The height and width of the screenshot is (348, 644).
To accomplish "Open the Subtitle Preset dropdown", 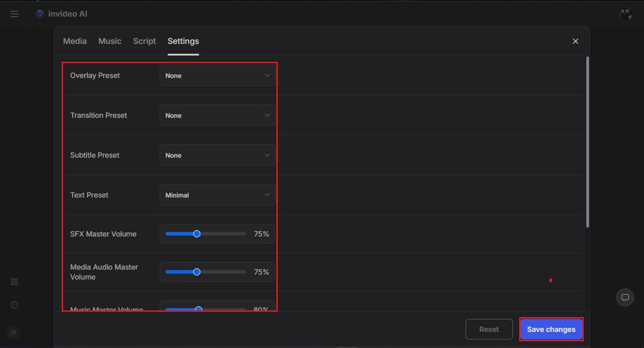I will pyautogui.click(x=217, y=155).
